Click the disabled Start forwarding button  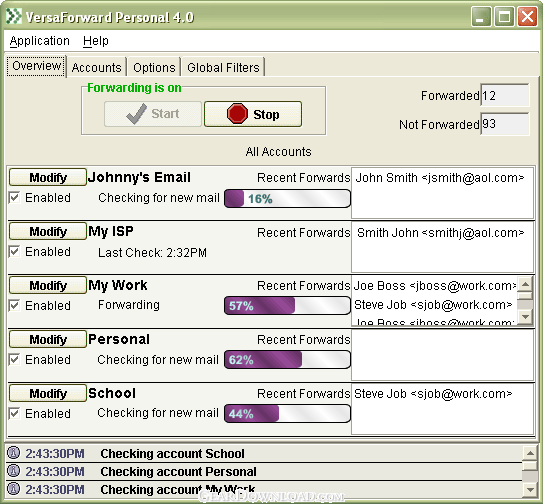tap(153, 114)
